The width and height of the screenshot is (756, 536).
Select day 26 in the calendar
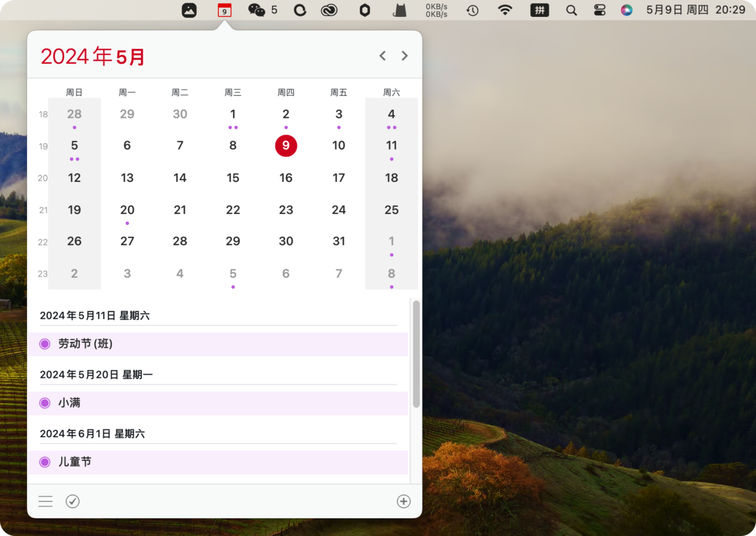(74, 241)
